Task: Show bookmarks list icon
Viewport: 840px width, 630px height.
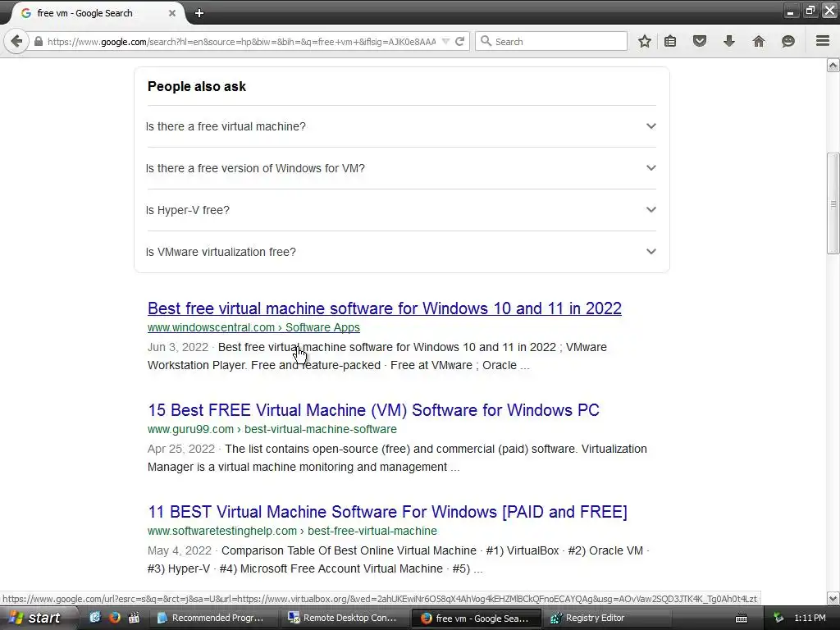Action: 670,41
